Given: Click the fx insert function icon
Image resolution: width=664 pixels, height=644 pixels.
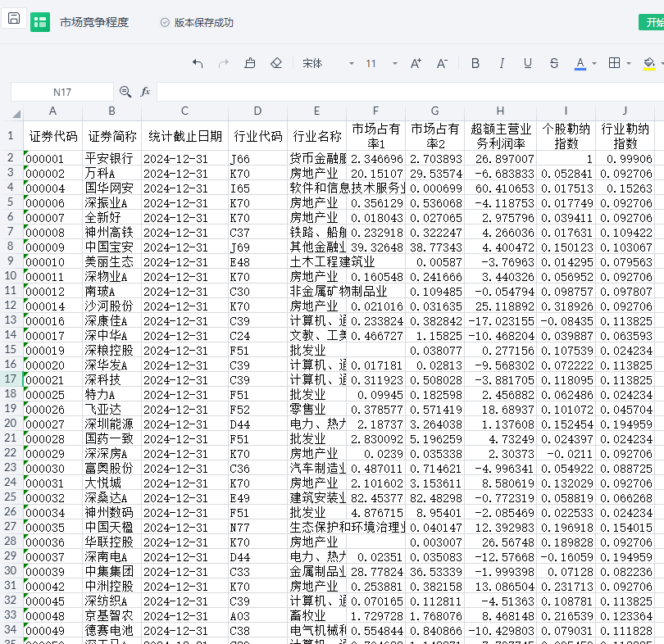Looking at the screenshot, I should point(146,92).
